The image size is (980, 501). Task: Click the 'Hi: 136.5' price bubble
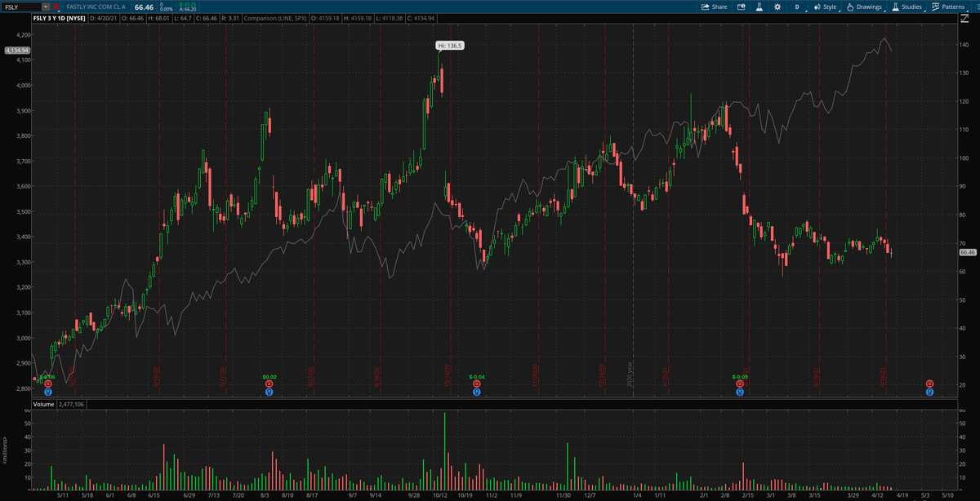(450, 46)
